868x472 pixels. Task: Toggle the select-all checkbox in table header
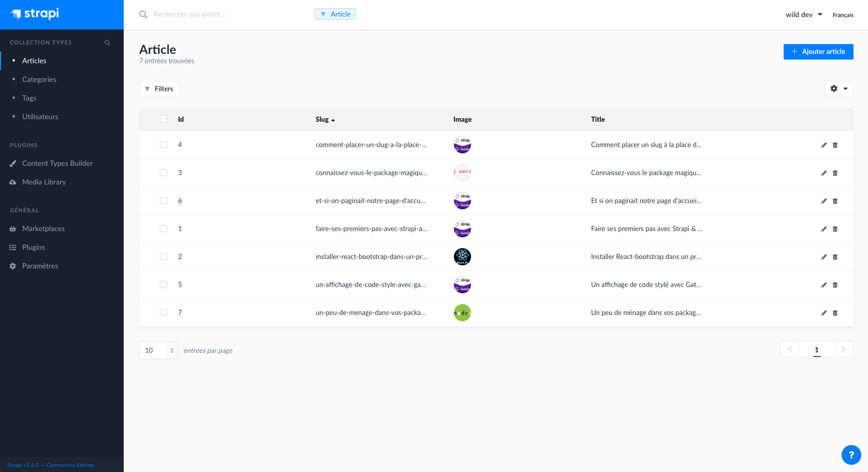(x=164, y=119)
